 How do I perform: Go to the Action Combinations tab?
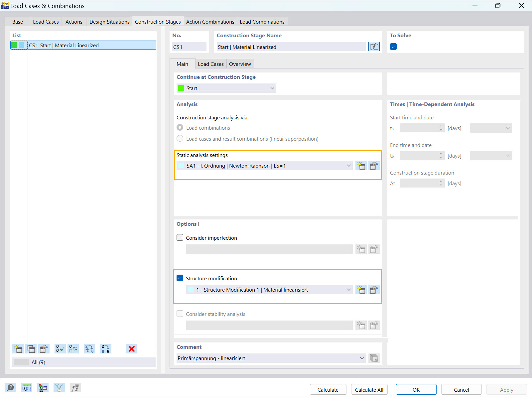210,22
